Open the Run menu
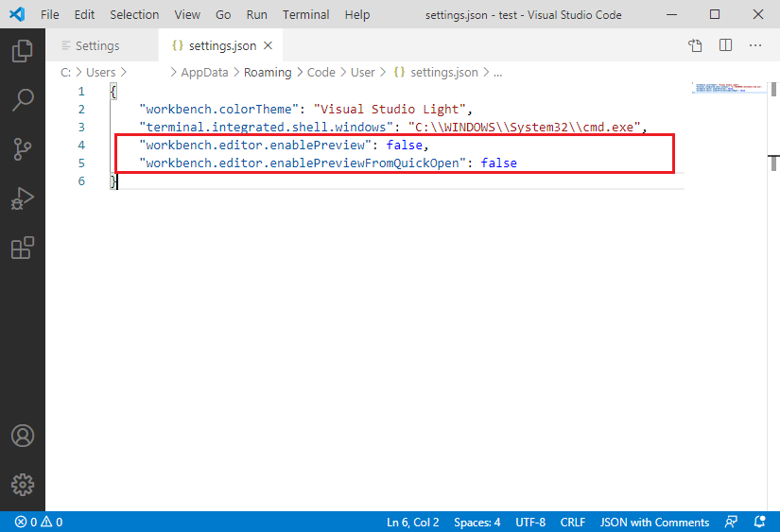The image size is (780, 532). (256, 15)
